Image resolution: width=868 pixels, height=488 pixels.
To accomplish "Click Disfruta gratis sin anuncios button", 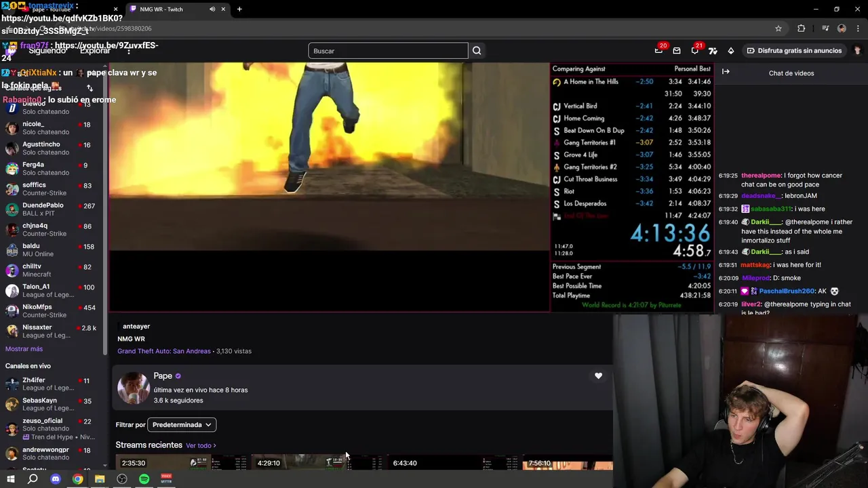I will 794,51.
